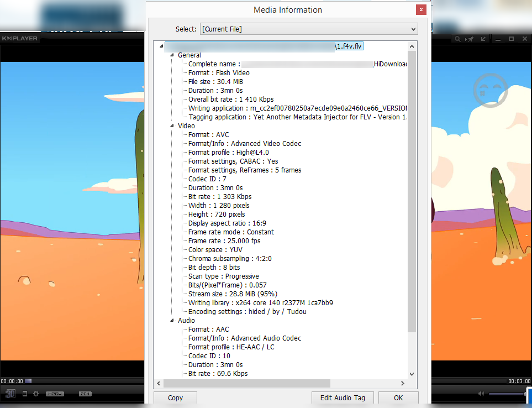Select 'Format : AVC' row

point(209,134)
